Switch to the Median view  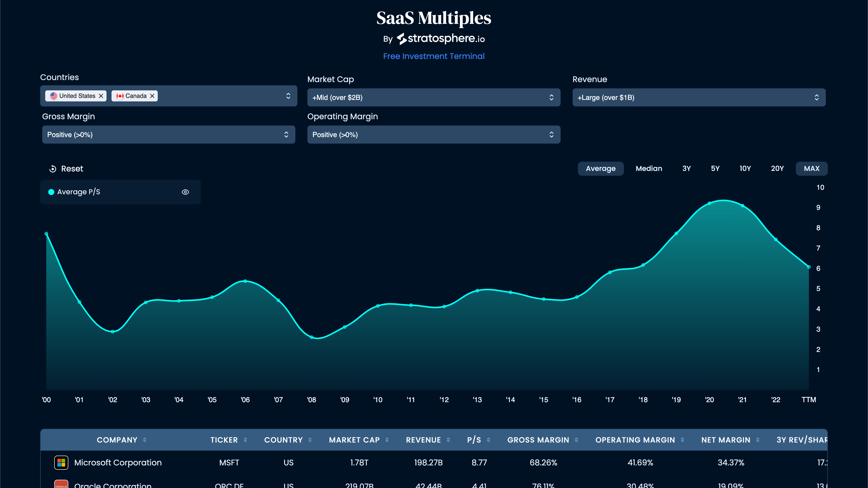(649, 168)
